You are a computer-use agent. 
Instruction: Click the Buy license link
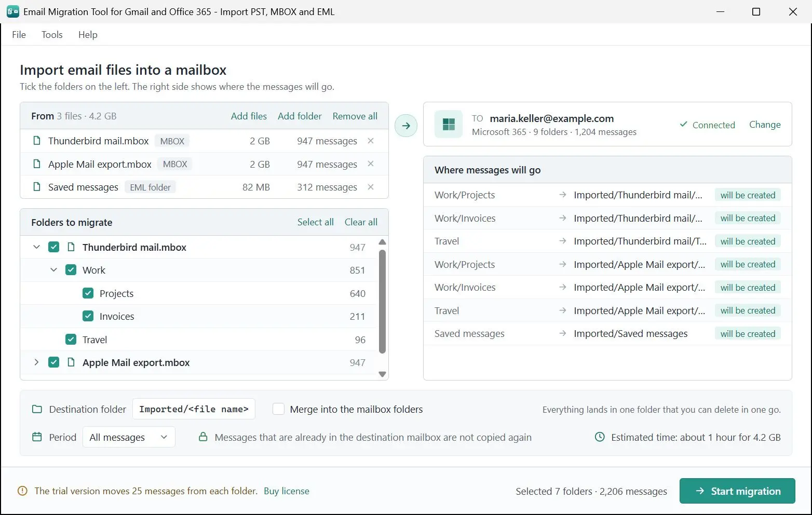click(x=287, y=491)
